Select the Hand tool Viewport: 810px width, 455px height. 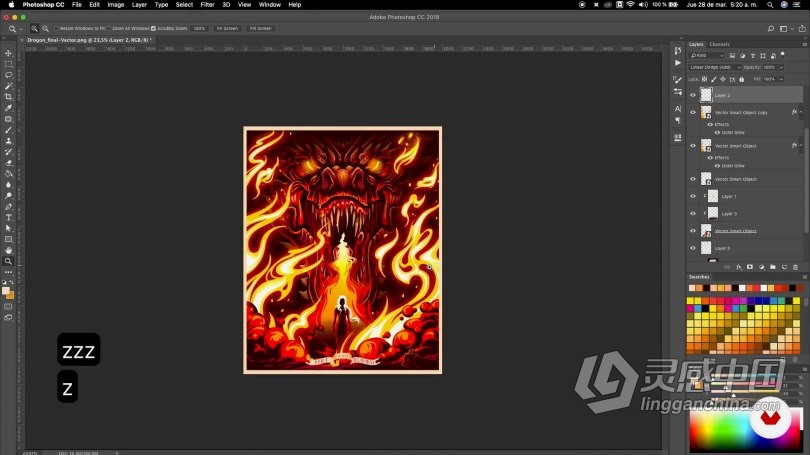click(x=8, y=250)
